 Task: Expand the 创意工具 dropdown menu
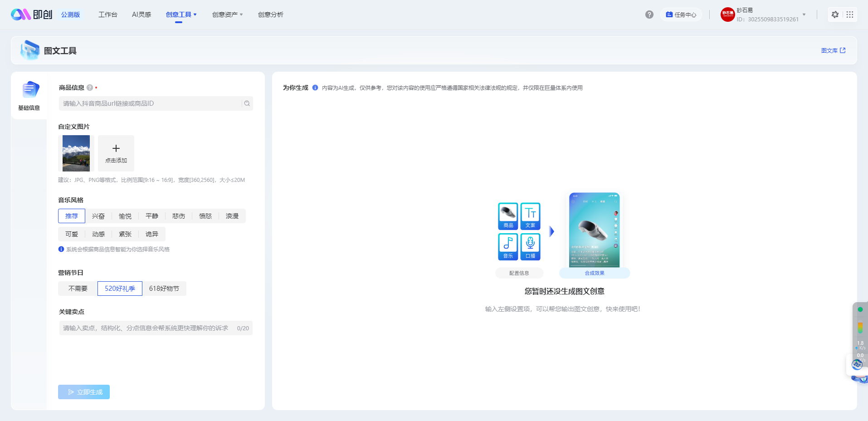[x=181, y=14]
